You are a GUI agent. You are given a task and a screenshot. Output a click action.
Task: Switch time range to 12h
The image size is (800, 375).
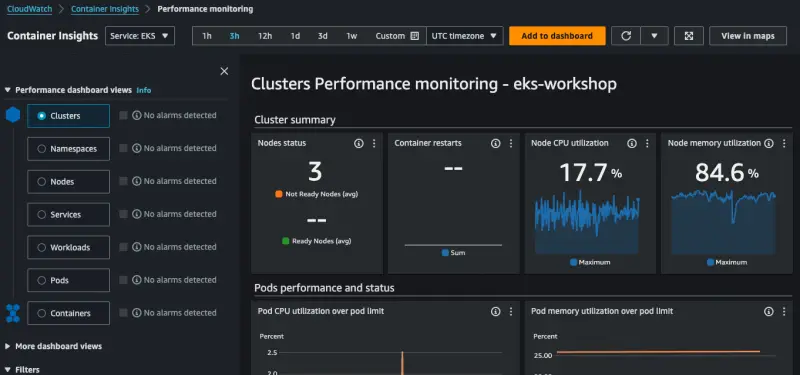[x=265, y=36]
